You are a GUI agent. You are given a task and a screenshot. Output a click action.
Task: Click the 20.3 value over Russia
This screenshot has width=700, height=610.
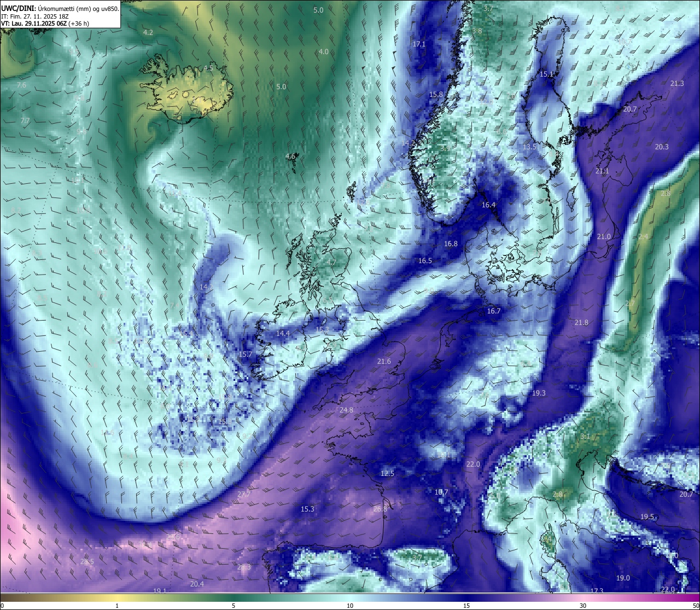click(x=662, y=147)
